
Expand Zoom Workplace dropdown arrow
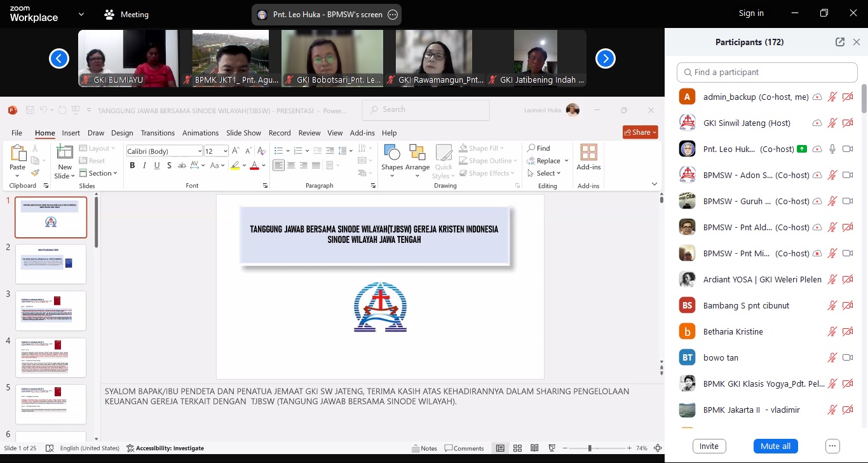click(x=81, y=14)
